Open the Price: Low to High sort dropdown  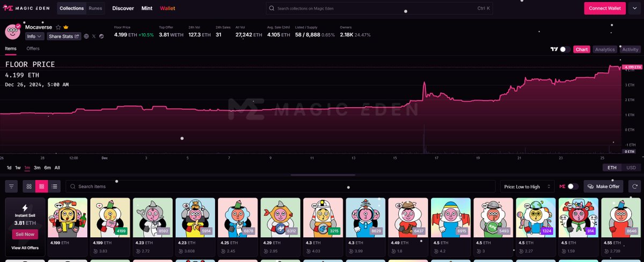pos(527,186)
